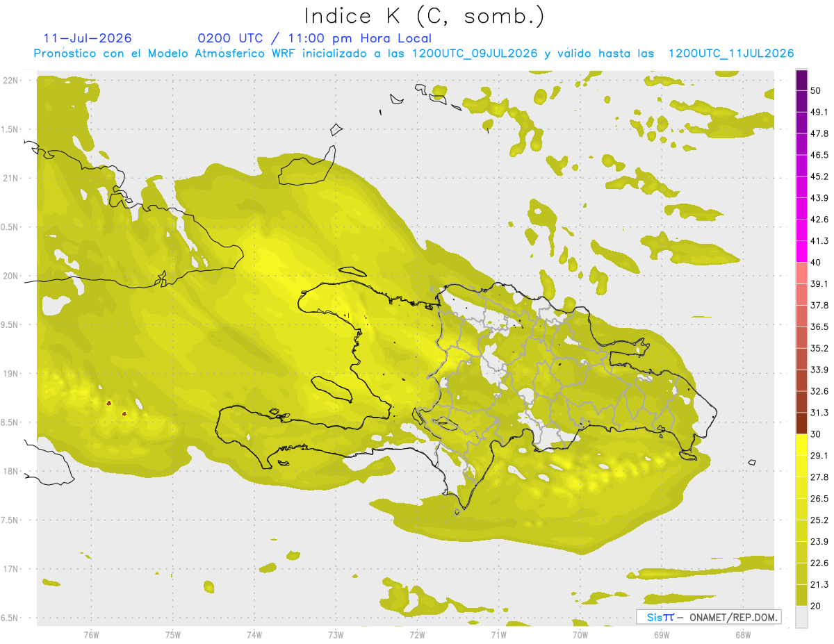Click the colorbar label "26.5"
The image size is (834, 644).
819,499
